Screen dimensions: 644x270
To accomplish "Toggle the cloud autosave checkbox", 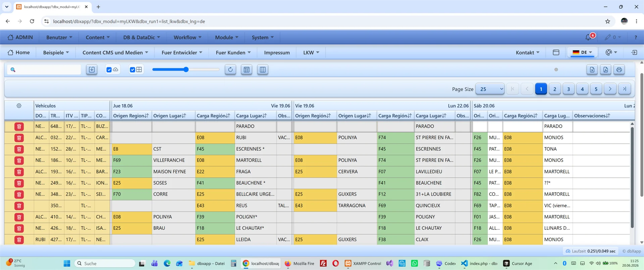I will [x=109, y=70].
